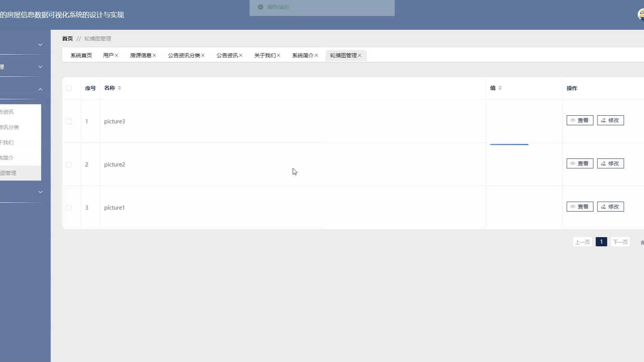Check the checkbox for row picture3
The image size is (644, 362).
[x=69, y=121]
